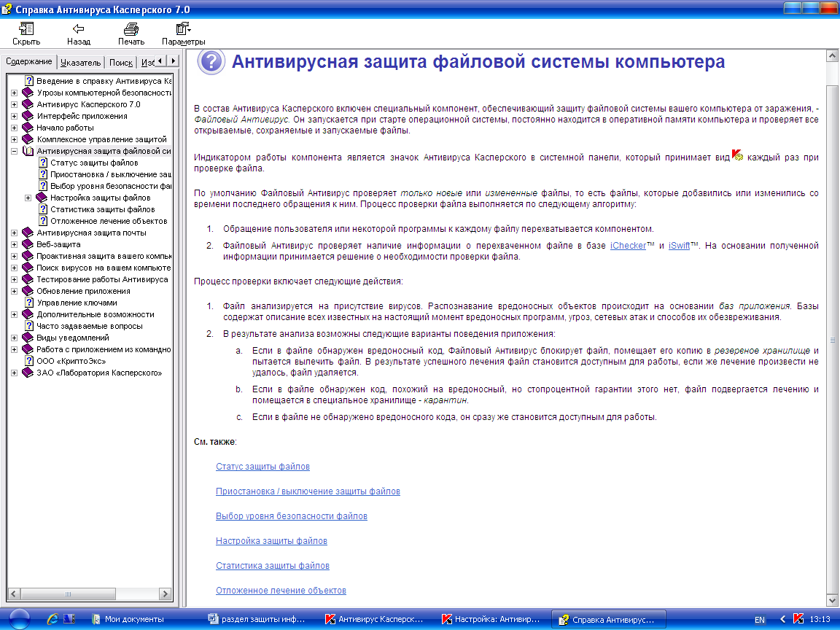Screen dimensions: 840x630
Task: Click the content pane scroll down arrow
Action: (832, 601)
